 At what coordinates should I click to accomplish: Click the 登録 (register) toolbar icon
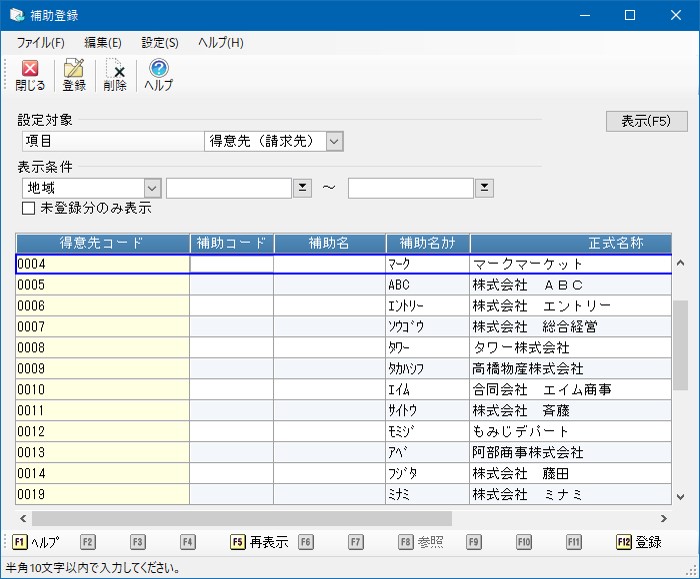coord(74,75)
